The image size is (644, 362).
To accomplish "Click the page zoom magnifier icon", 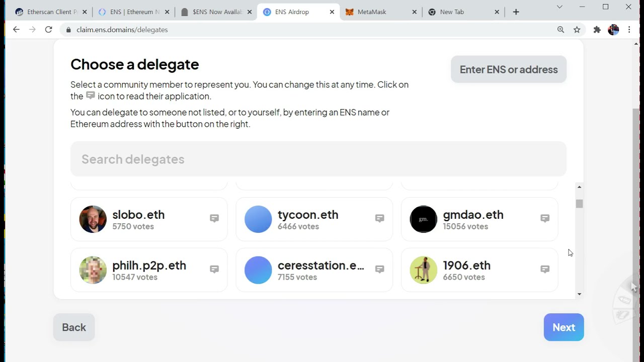I will pyautogui.click(x=560, y=30).
